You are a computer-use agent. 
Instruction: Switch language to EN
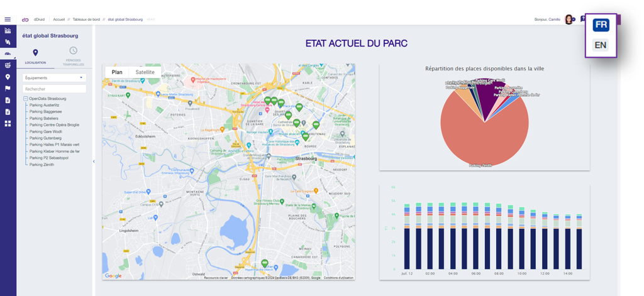(x=601, y=45)
